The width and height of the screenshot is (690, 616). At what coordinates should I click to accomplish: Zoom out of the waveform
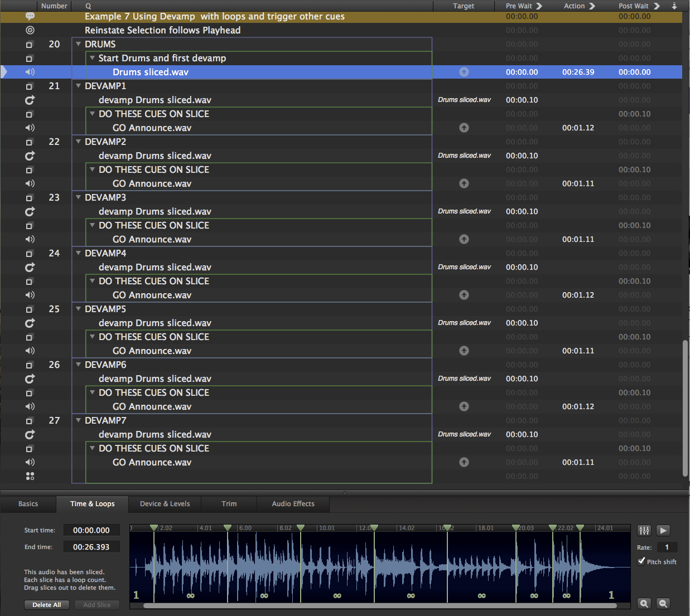663,604
